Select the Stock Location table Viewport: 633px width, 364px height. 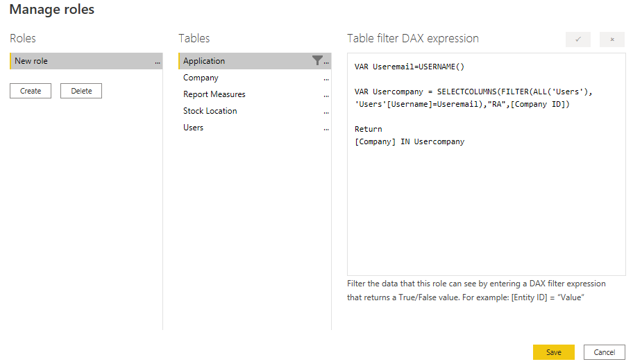[x=255, y=111]
